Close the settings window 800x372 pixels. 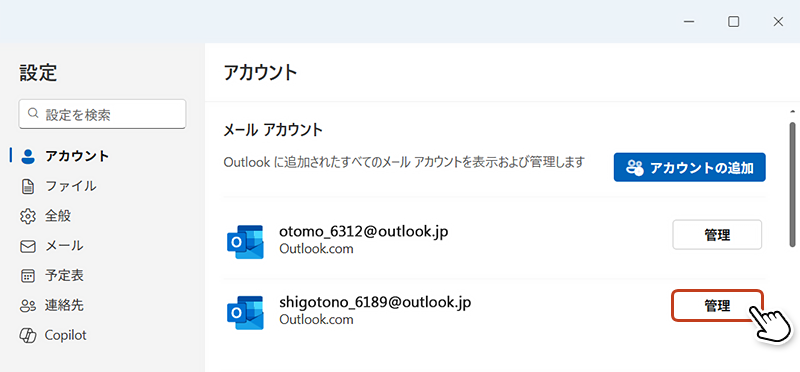click(778, 21)
